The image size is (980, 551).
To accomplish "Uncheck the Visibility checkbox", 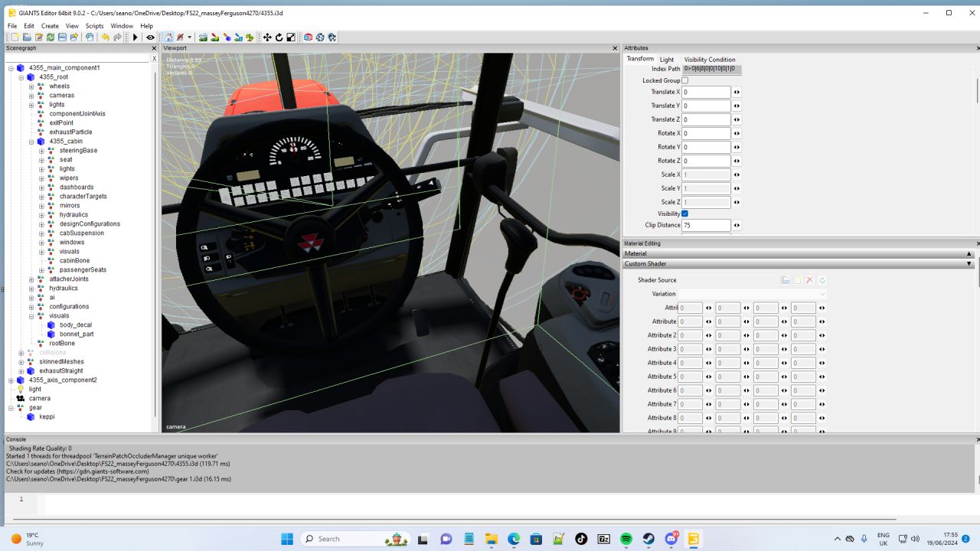I will [x=684, y=214].
